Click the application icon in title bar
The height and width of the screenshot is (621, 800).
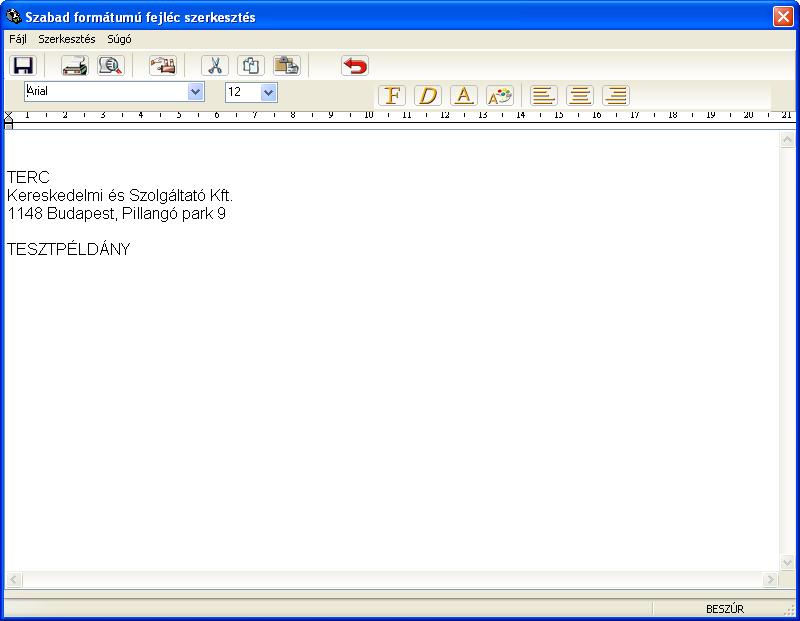click(13, 16)
